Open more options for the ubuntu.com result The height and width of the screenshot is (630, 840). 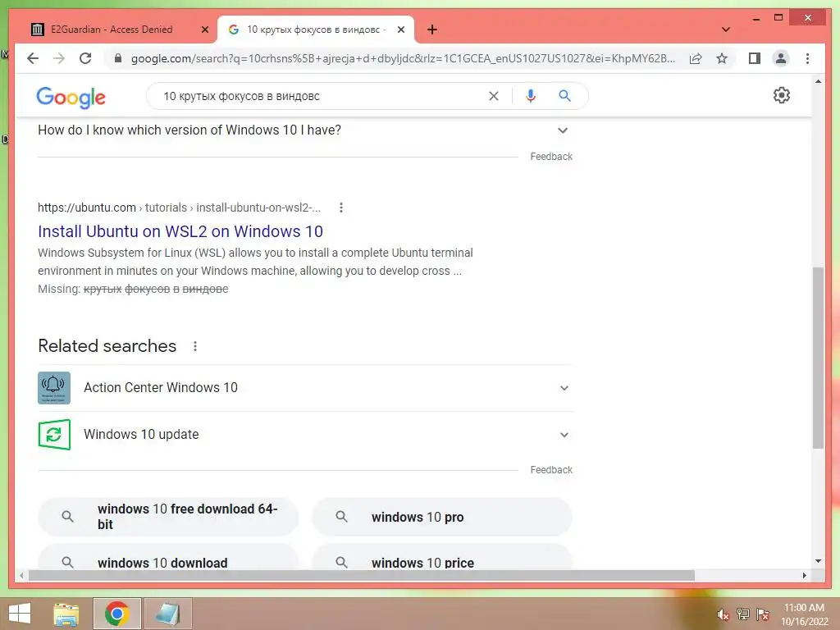(x=341, y=208)
